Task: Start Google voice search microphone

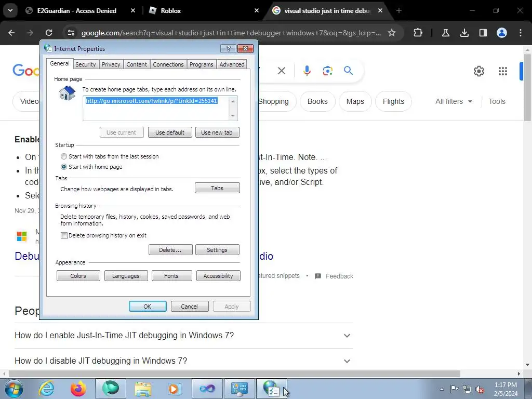Action: [307, 71]
